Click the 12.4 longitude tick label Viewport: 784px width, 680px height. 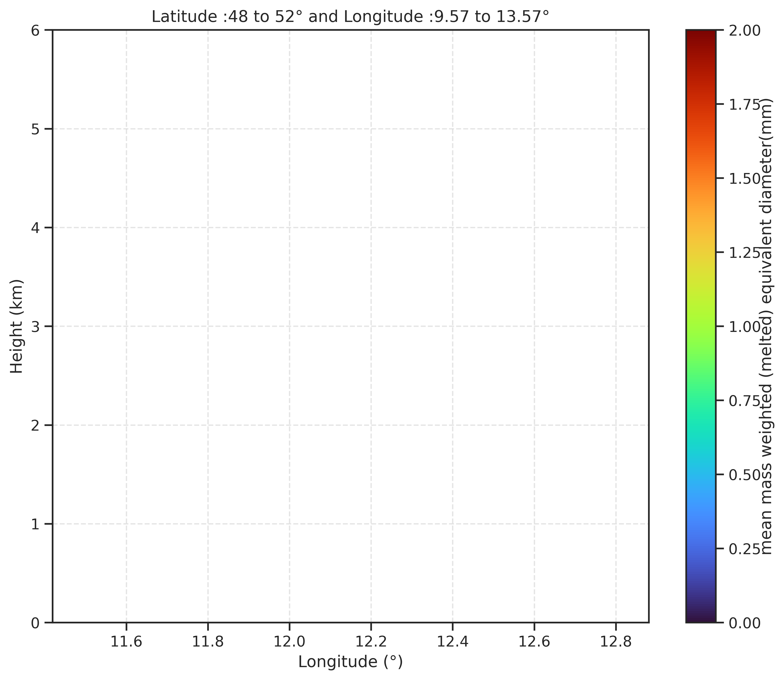point(453,642)
